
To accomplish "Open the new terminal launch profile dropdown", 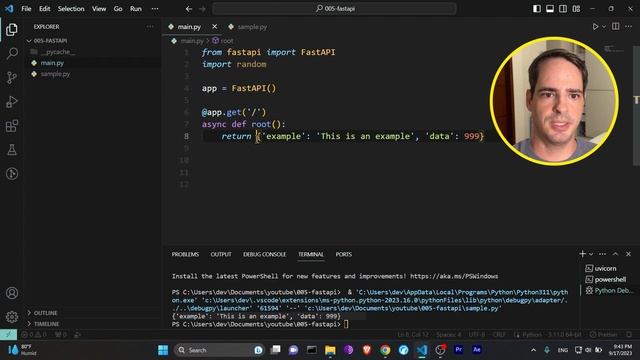I will [591, 254].
